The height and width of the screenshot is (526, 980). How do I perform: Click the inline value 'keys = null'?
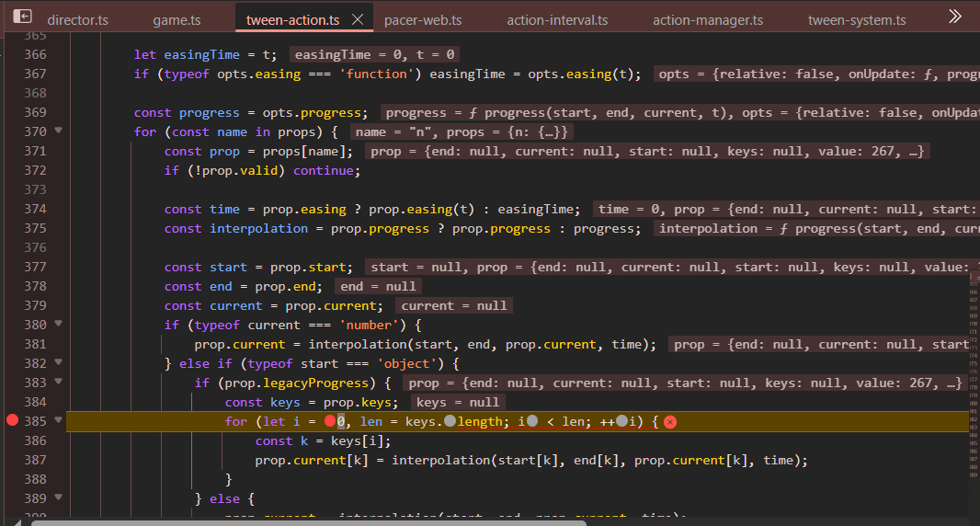pos(458,402)
